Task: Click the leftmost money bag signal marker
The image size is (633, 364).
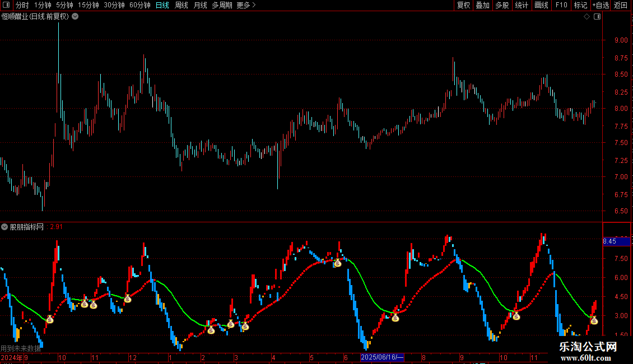Action: pos(50,319)
